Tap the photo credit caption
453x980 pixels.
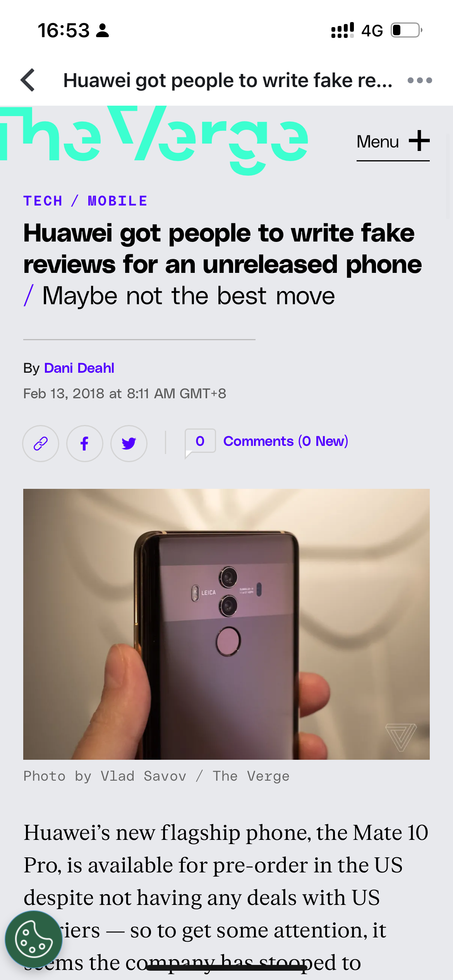(156, 776)
